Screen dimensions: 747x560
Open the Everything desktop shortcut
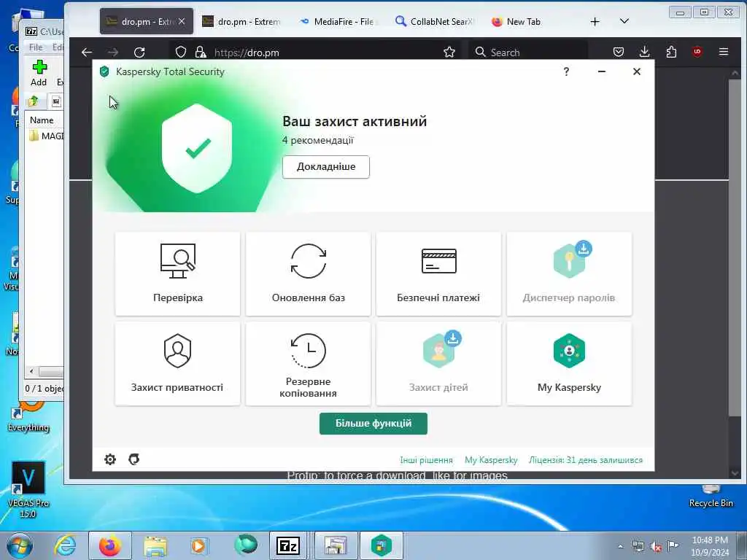(28, 416)
